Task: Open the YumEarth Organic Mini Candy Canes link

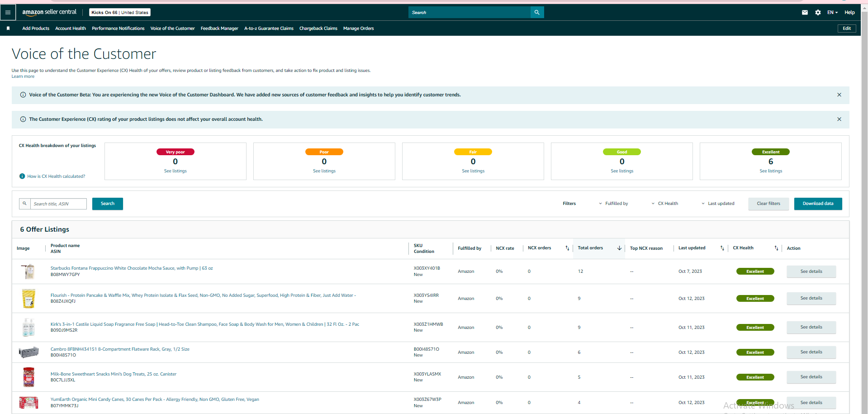Action: click(155, 400)
